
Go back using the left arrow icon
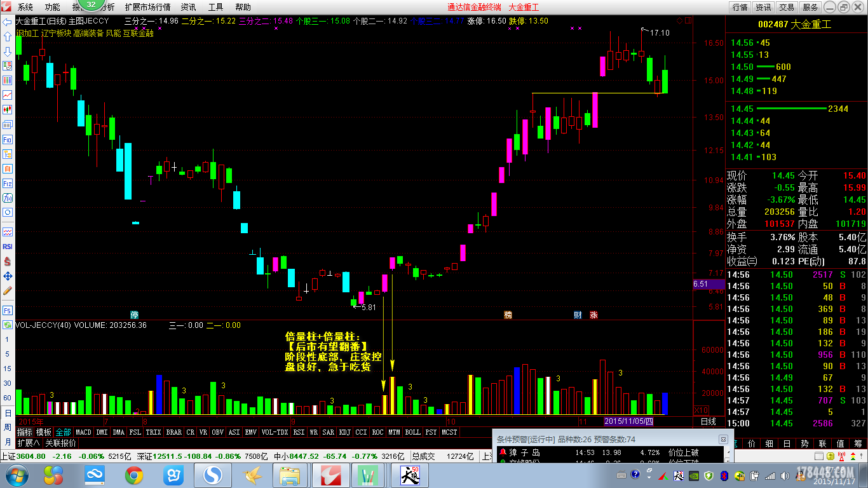tap(7, 21)
